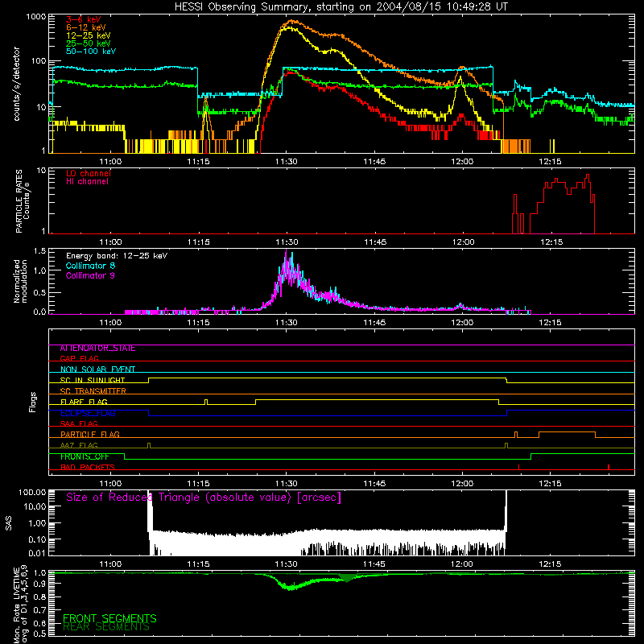This screenshot has height=644, width=644.
Task: Select the 50-100 keV legend label
Action: click(x=90, y=52)
